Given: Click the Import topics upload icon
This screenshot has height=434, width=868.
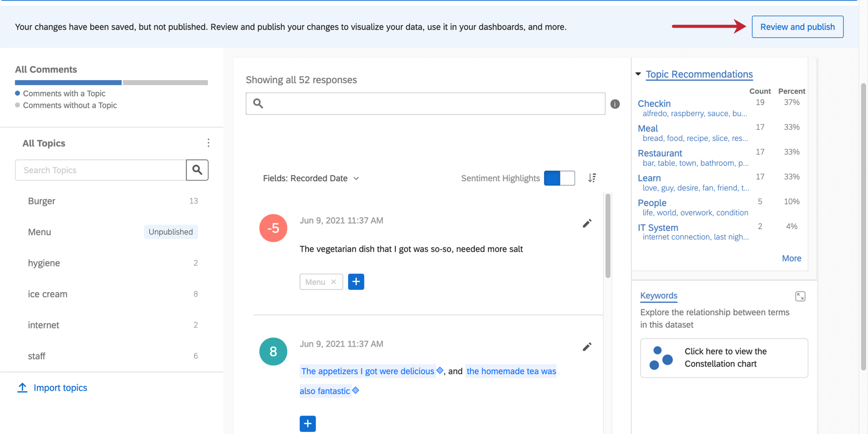Looking at the screenshot, I should 22,388.
